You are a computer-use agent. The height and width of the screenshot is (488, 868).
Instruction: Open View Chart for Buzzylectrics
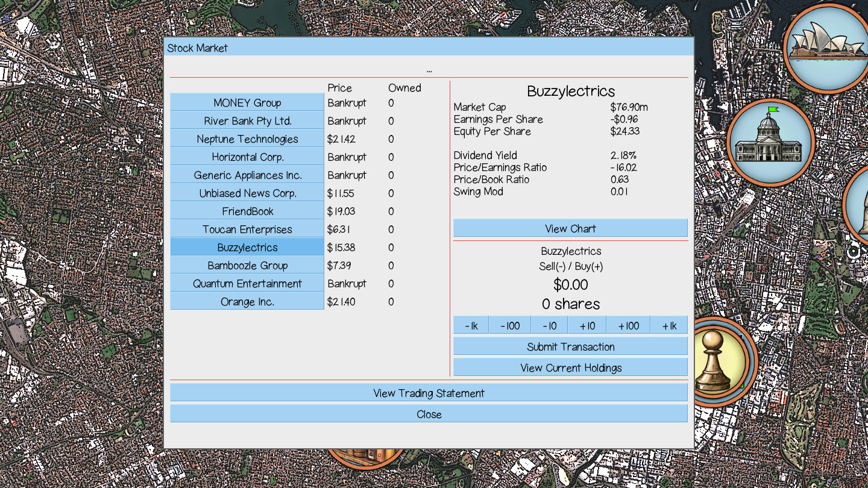[570, 228]
